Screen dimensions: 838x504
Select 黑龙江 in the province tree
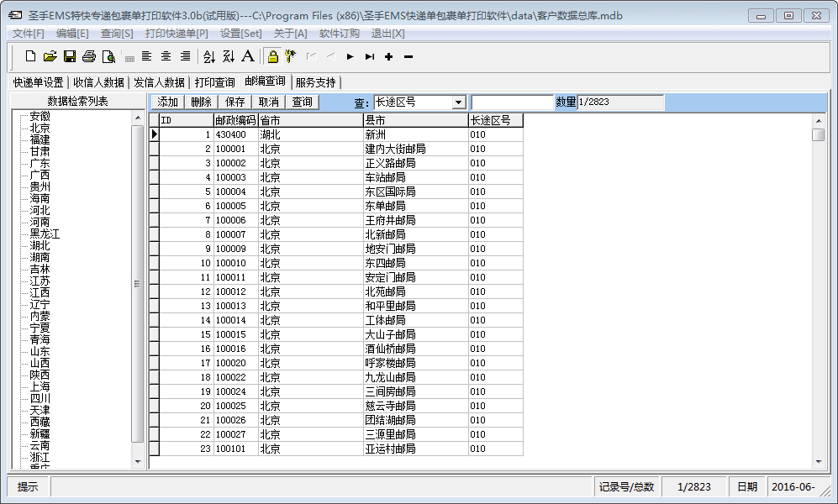point(45,234)
